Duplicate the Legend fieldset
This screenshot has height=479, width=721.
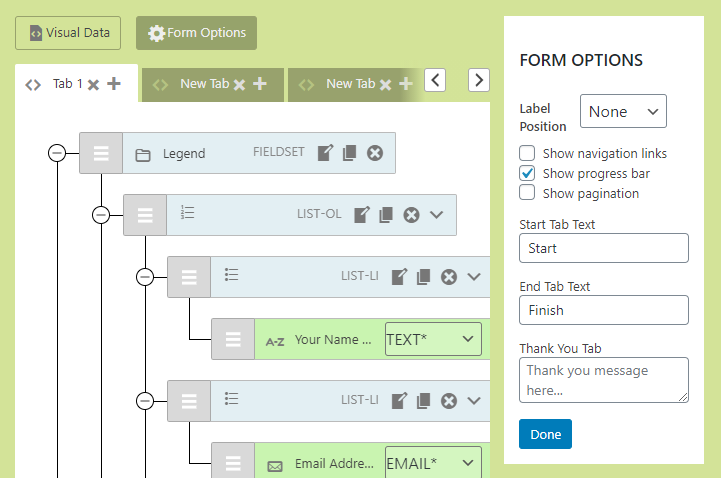click(349, 153)
